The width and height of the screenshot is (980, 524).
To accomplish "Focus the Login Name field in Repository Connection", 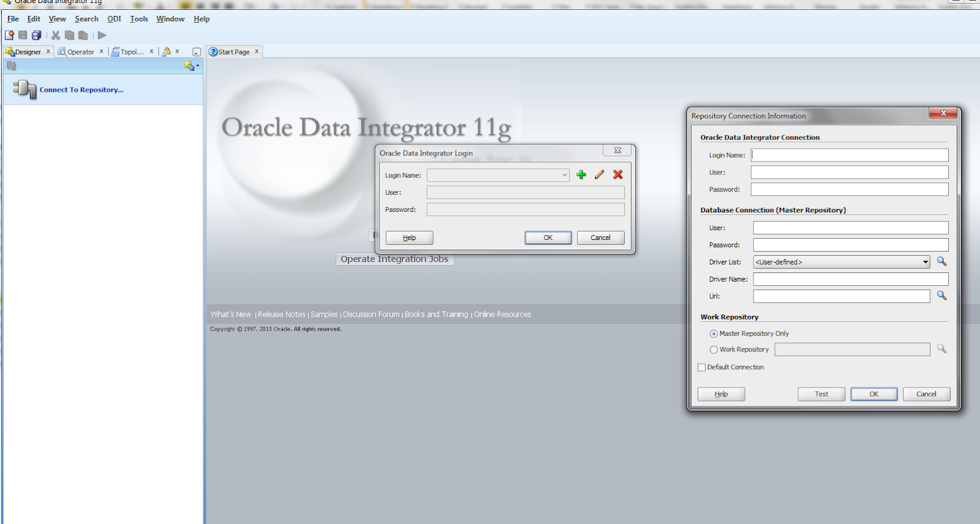I will pos(850,155).
